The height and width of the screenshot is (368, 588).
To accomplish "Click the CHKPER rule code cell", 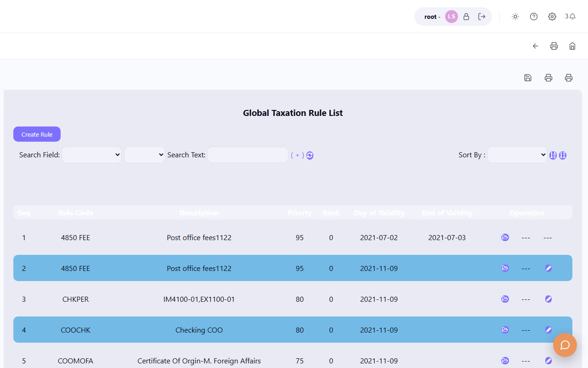I will (75, 299).
